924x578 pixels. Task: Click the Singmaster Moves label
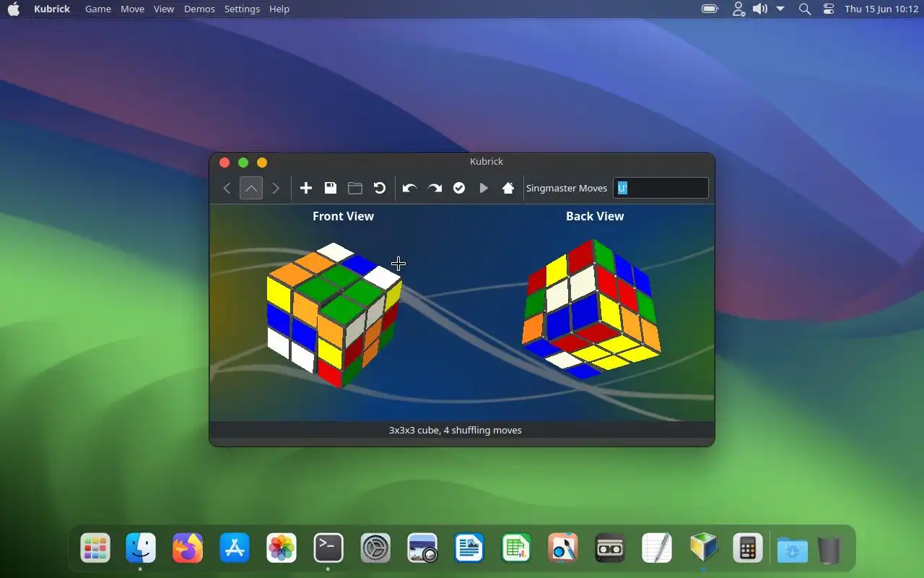point(567,188)
